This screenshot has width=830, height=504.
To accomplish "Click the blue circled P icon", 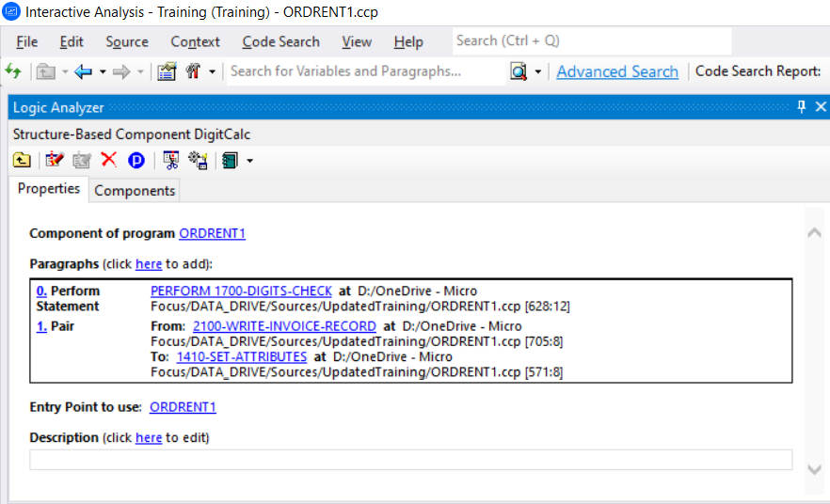I will click(x=136, y=160).
